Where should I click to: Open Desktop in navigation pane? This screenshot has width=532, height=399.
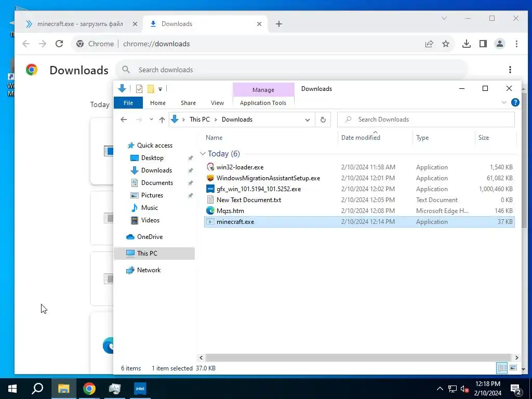pyautogui.click(x=152, y=158)
